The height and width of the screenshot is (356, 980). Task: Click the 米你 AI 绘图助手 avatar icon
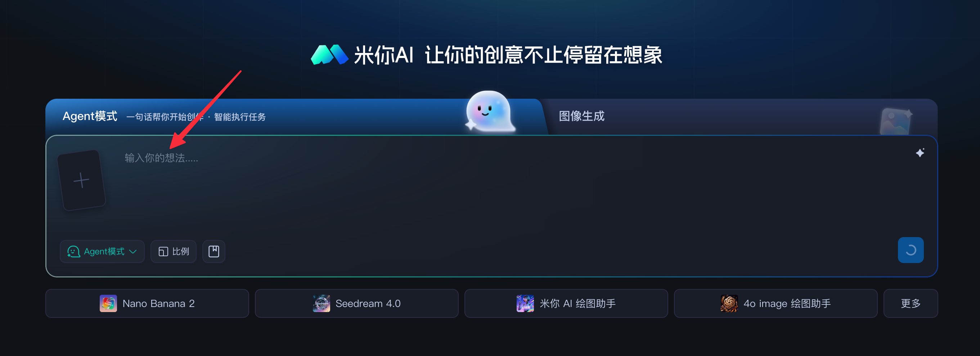click(x=525, y=303)
